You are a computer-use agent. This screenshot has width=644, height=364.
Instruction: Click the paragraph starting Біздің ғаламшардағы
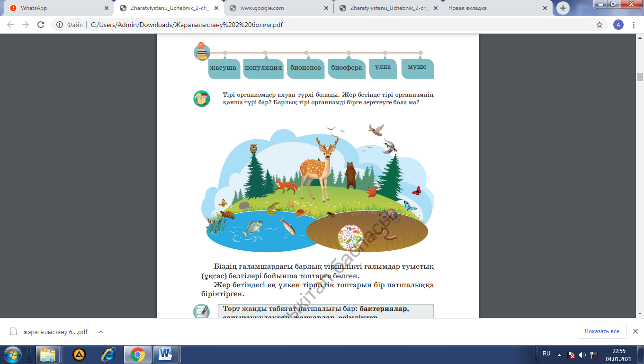pos(317,271)
